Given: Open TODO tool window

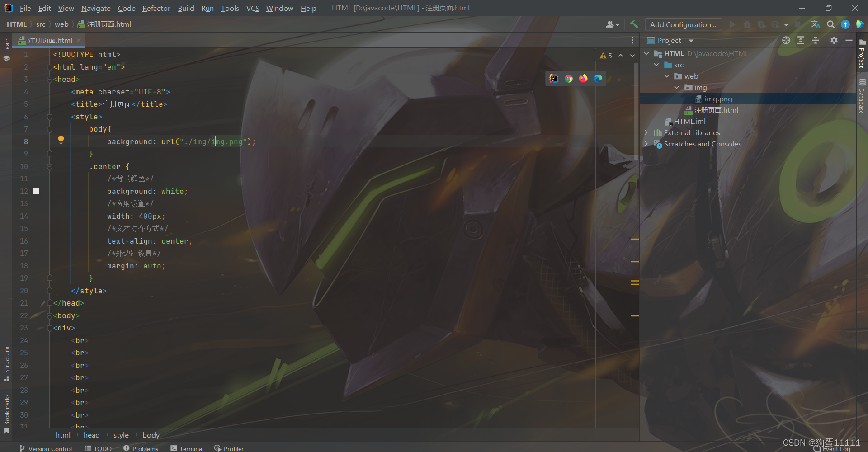Looking at the screenshot, I should click(x=98, y=448).
